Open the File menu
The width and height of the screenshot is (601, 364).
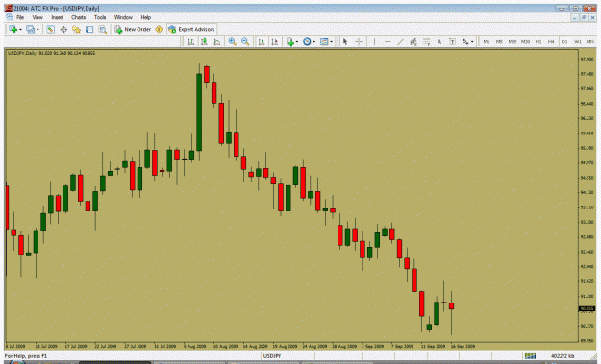pos(20,17)
